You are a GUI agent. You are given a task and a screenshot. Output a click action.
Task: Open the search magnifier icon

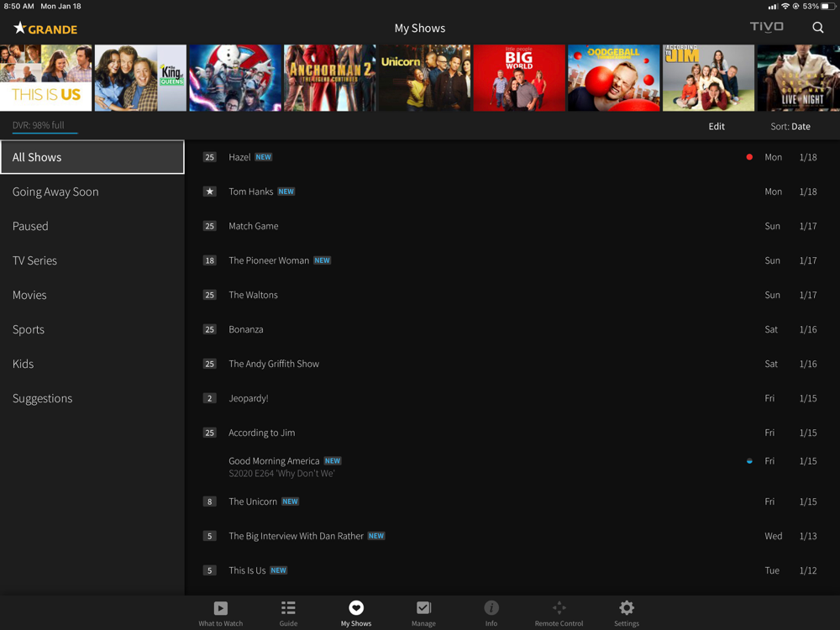click(x=817, y=28)
